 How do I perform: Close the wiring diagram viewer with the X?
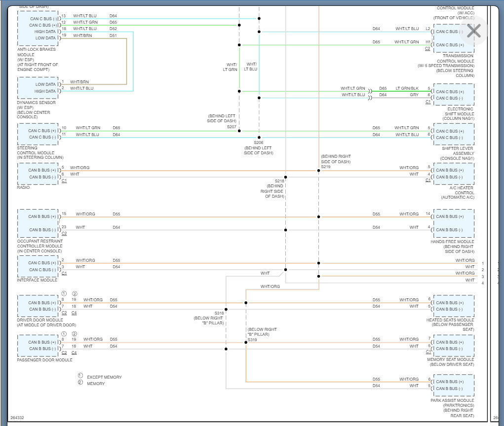coord(474,31)
